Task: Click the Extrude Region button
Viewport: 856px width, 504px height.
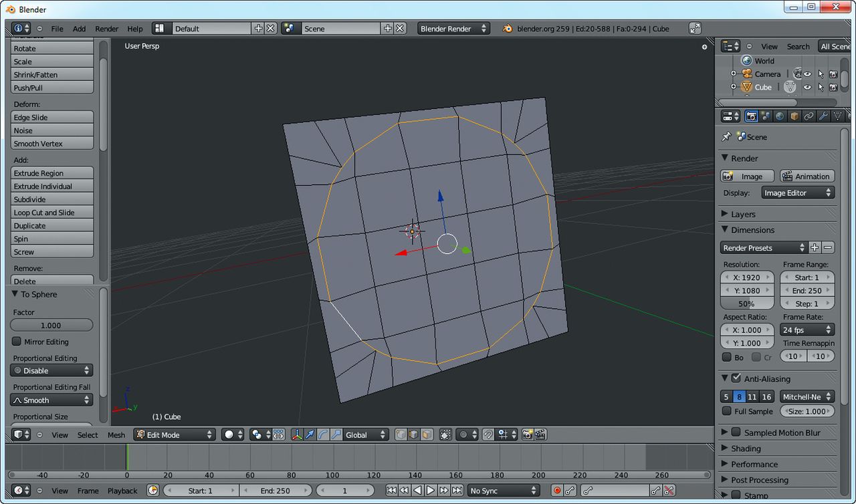Action: (x=52, y=173)
